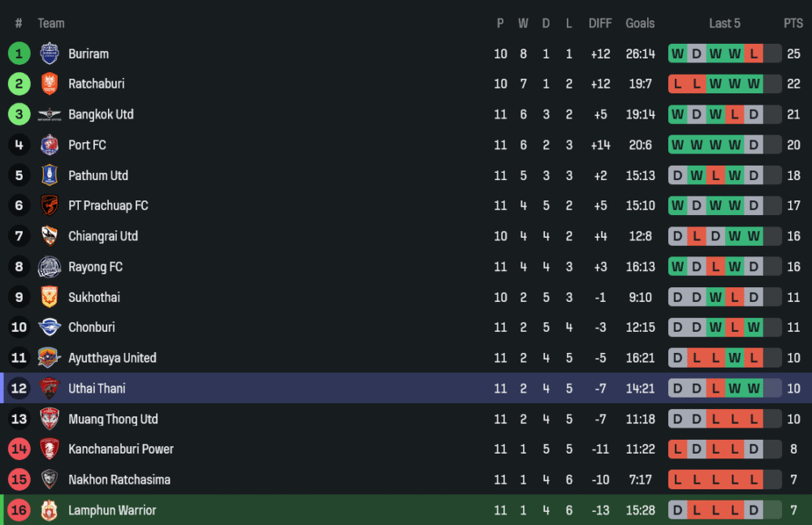The image size is (812, 525).
Task: Click the Port FC team badge
Action: pos(50,145)
